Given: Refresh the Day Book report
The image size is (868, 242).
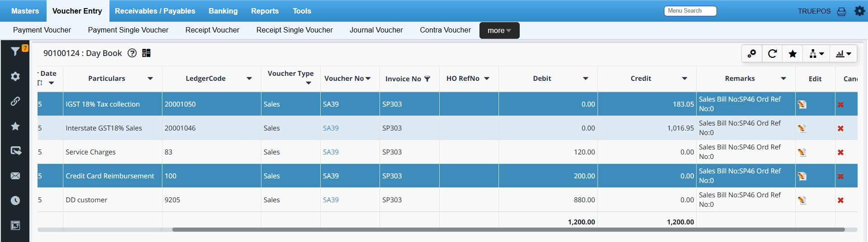Looking at the screenshot, I should pyautogui.click(x=772, y=53).
